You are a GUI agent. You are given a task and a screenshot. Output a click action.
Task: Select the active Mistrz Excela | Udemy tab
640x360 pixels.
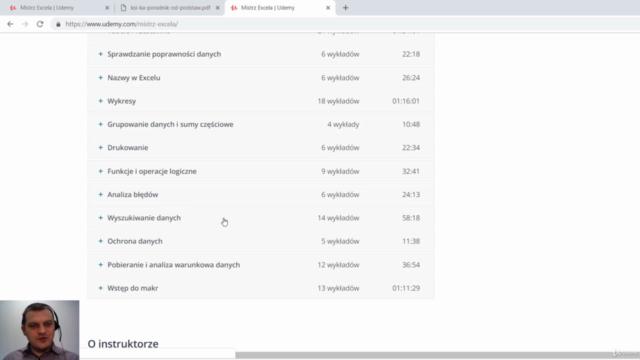tap(280, 8)
